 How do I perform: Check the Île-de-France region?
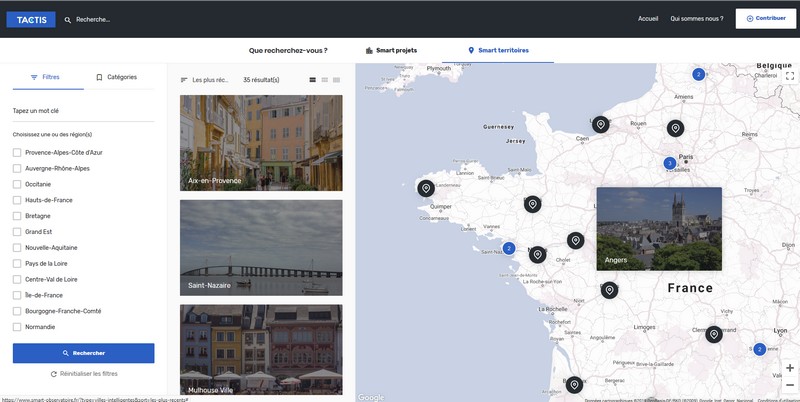(x=17, y=295)
